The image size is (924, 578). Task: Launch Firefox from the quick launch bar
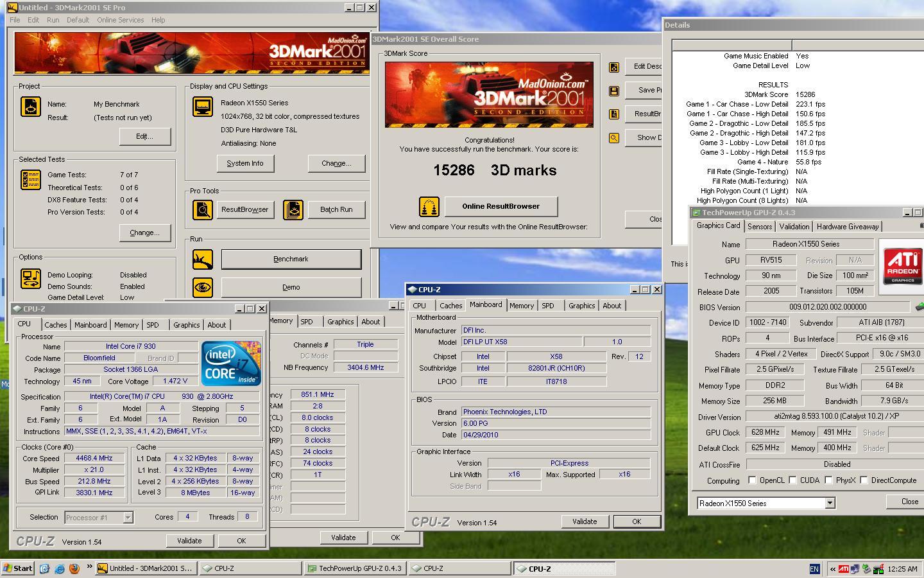[74, 568]
